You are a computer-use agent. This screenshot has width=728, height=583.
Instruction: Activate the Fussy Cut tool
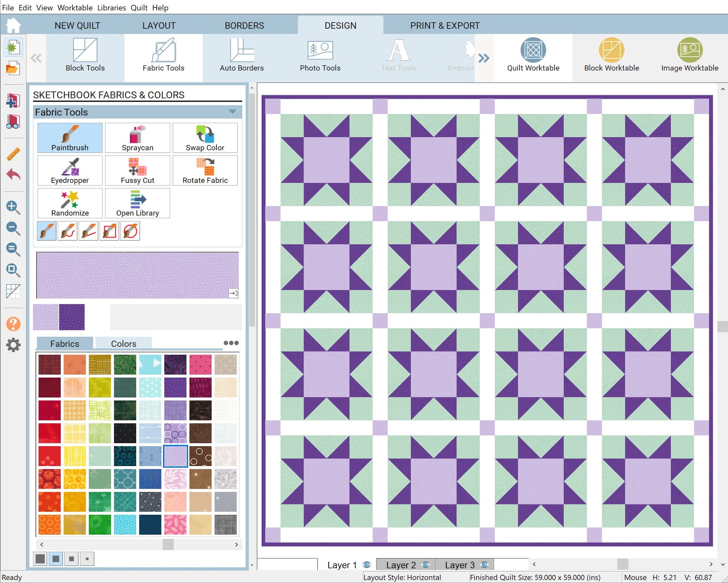[x=138, y=171]
